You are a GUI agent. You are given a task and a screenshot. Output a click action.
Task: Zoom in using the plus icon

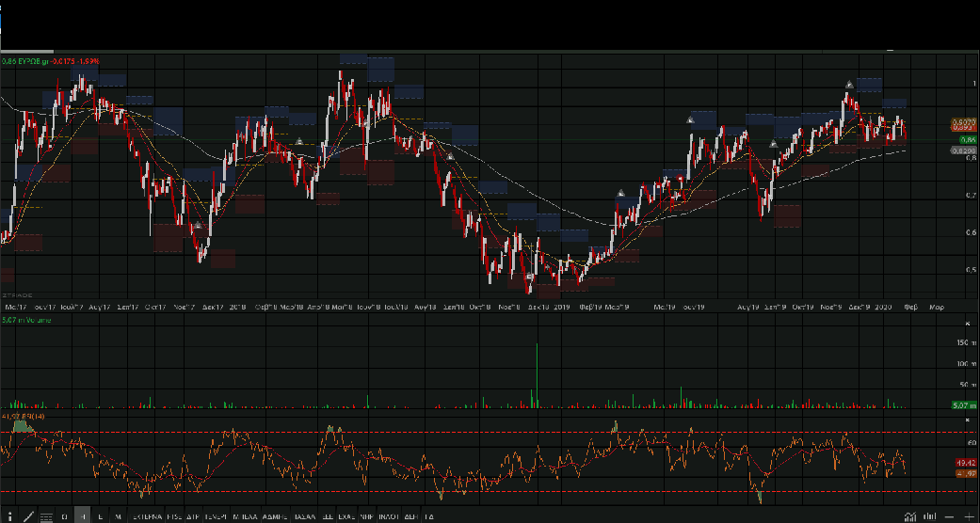[970, 516]
